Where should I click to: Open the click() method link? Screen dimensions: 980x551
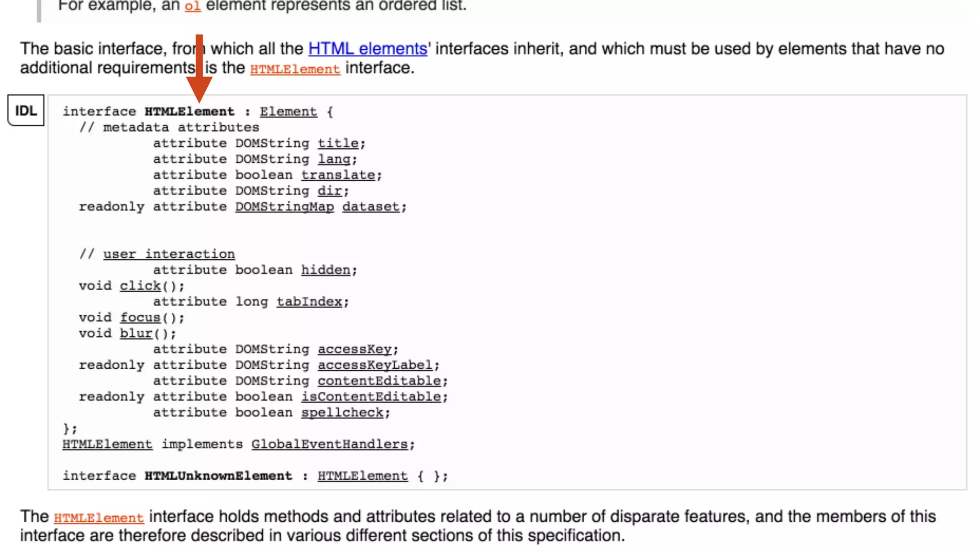pos(140,286)
